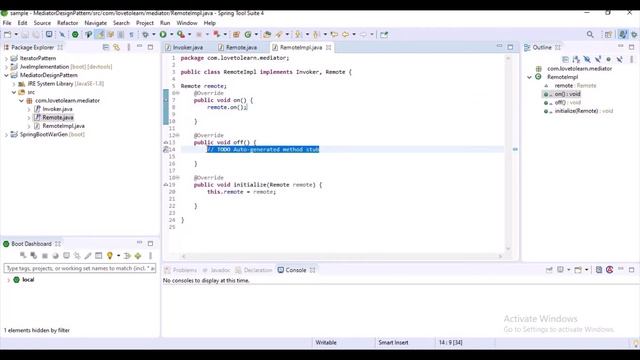The width and height of the screenshot is (640, 360).
Task: Switch to the Declaration tab
Action: 254,270
